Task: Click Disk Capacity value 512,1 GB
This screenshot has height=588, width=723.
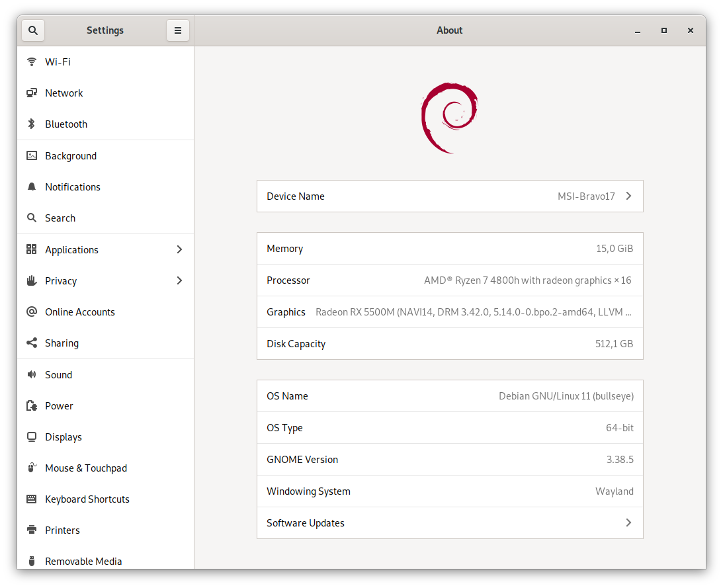Action: 614,343
